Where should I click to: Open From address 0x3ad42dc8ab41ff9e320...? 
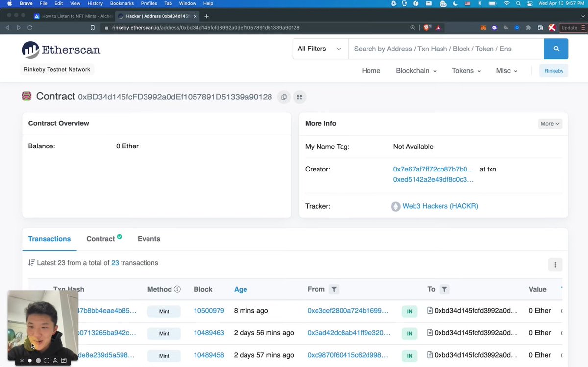[349, 333]
